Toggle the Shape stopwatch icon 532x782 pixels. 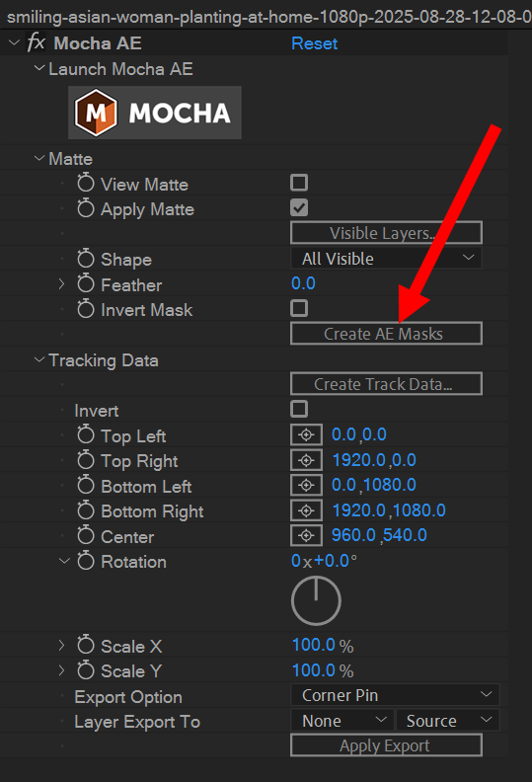click(x=86, y=258)
